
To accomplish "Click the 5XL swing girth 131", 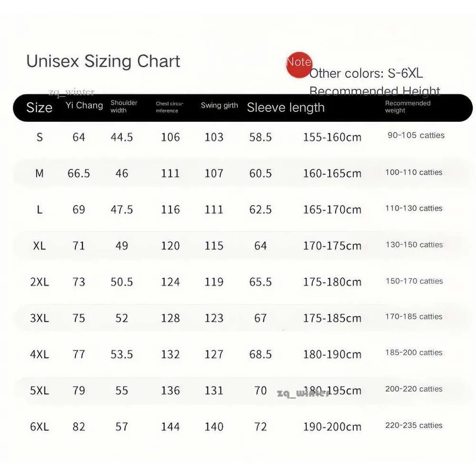I will (214, 390).
